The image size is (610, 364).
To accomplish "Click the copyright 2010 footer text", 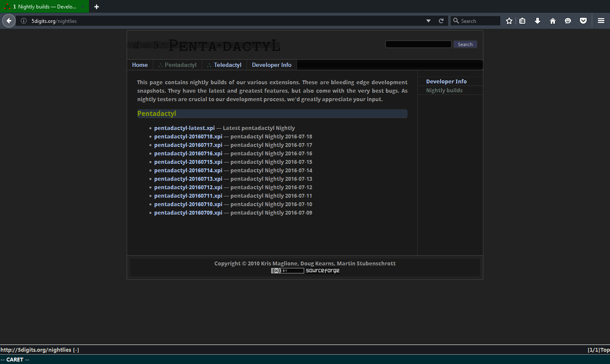I will point(305,263).
